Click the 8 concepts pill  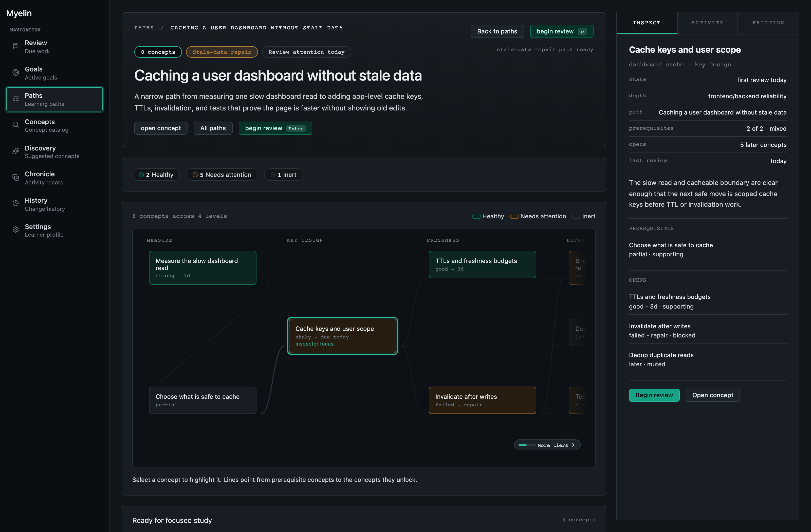click(x=158, y=52)
